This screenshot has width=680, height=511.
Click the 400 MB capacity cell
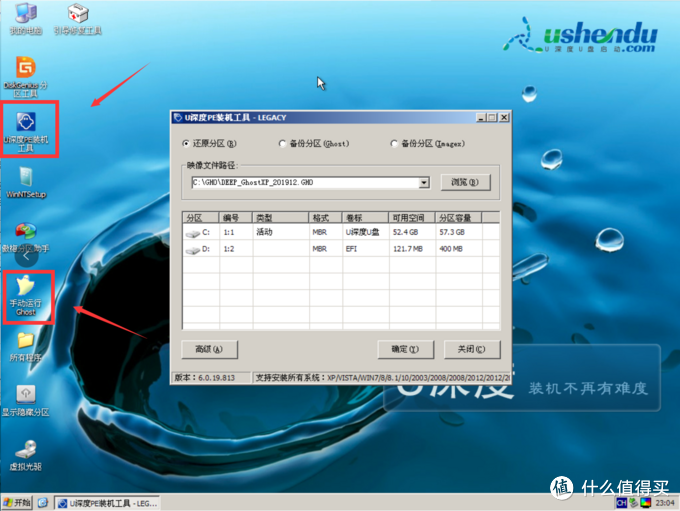coord(451,249)
